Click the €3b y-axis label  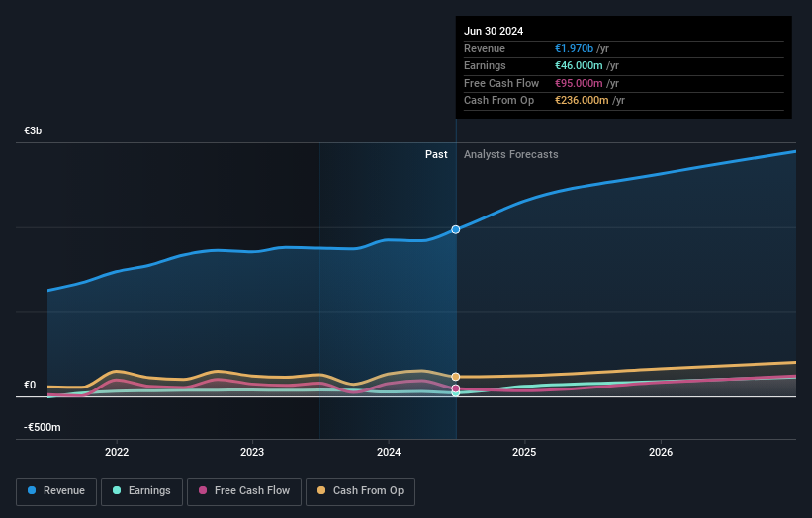tap(33, 130)
